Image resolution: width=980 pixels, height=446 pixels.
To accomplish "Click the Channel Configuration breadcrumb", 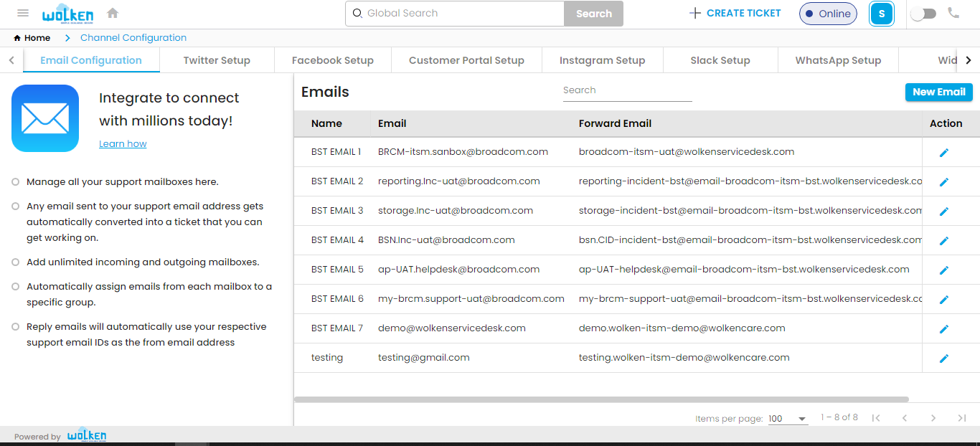I will point(133,37).
